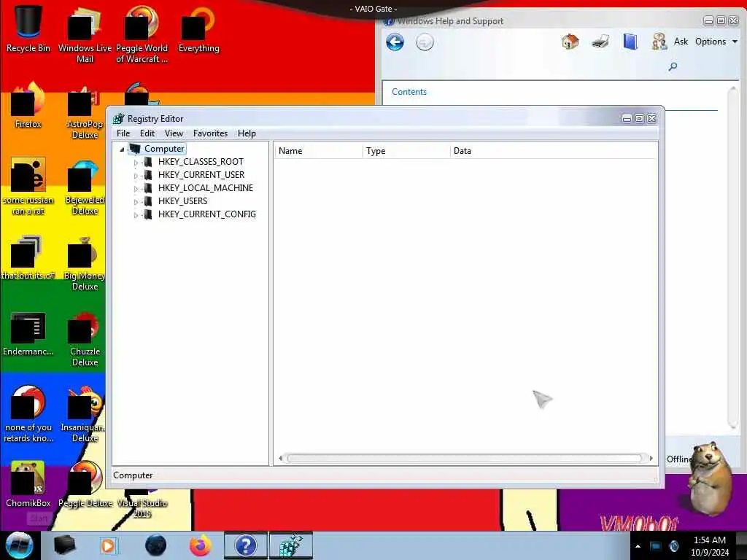The width and height of the screenshot is (747, 560).
Task: Open Registry Editor File menu
Action: point(123,133)
